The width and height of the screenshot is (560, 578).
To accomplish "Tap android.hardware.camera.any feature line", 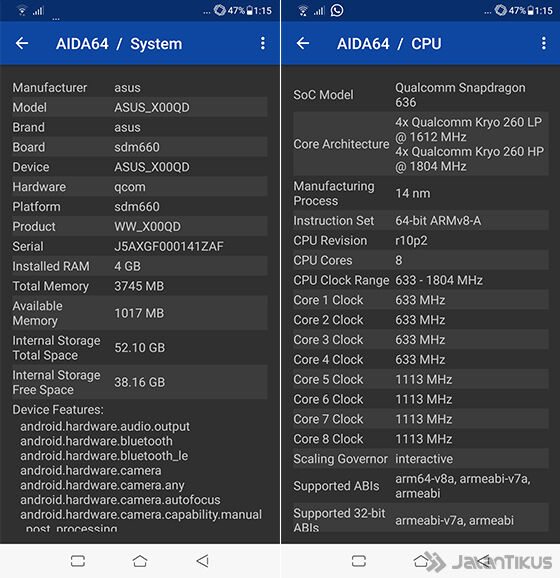I will pyautogui.click(x=102, y=486).
